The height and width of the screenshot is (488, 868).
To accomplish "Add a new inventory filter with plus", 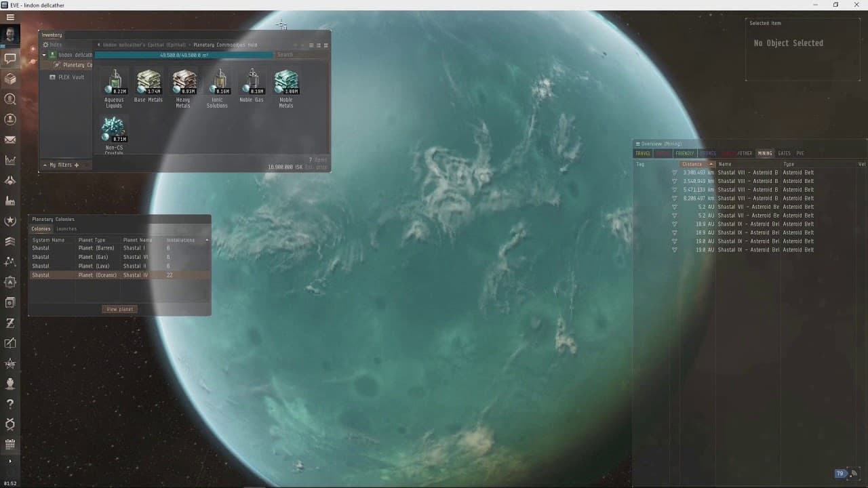I will (77, 165).
